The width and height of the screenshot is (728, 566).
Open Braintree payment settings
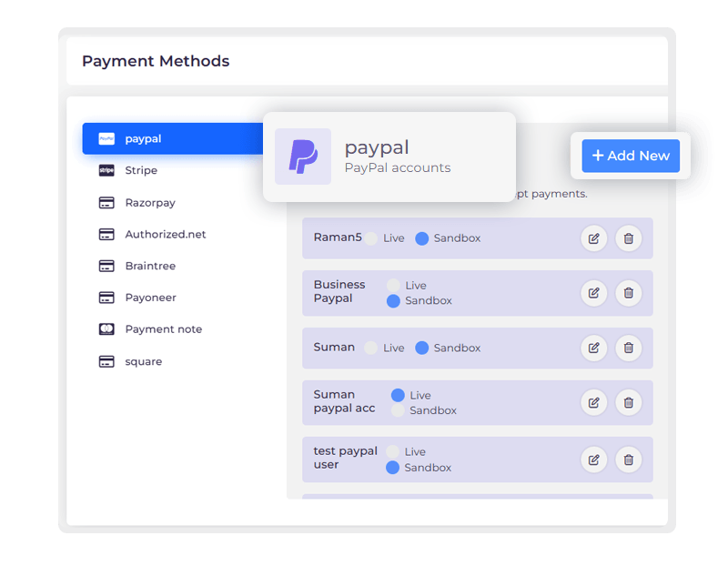pyautogui.click(x=150, y=266)
